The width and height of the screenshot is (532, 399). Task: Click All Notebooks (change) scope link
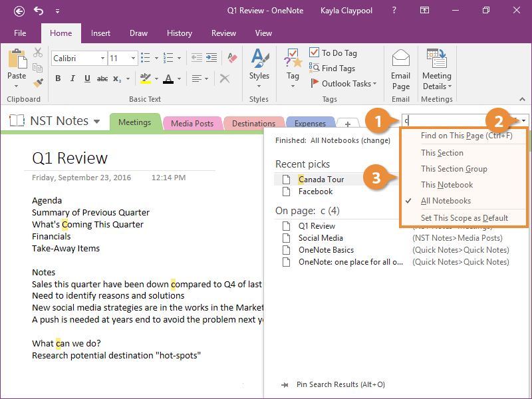[x=350, y=140]
